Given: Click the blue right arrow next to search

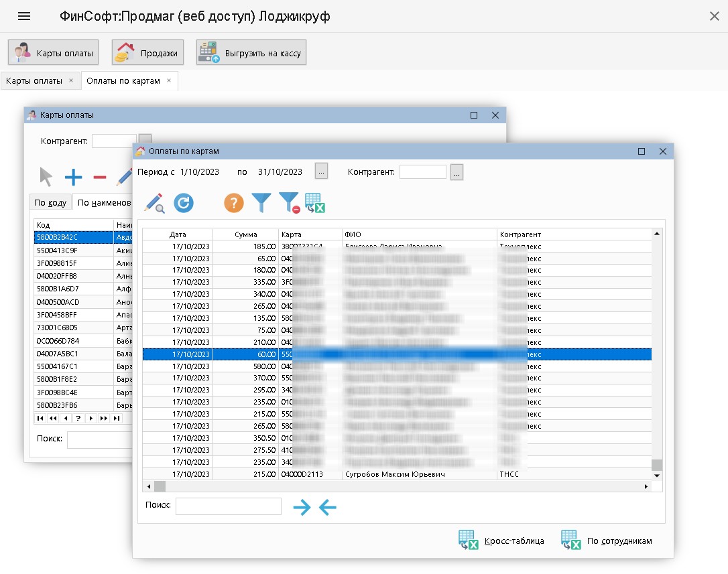Looking at the screenshot, I should click(302, 508).
